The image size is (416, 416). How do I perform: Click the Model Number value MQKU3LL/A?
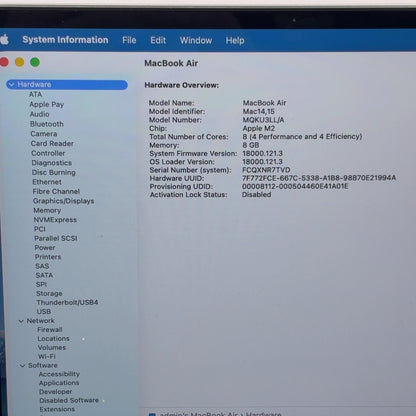[263, 120]
